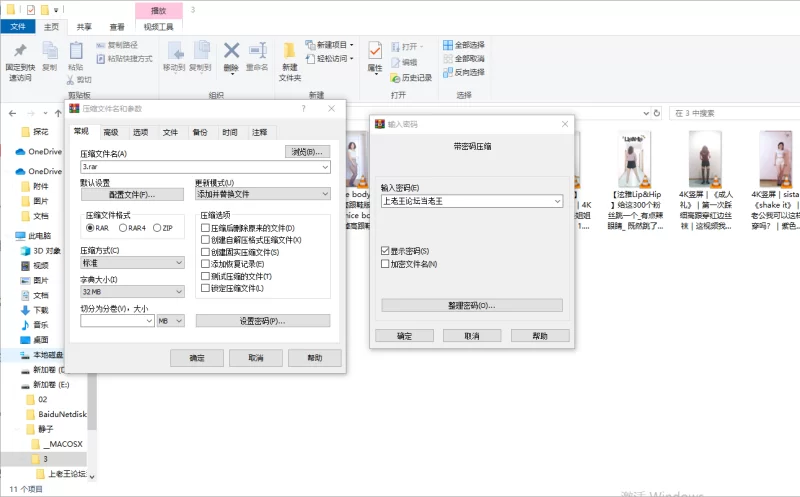800x497 pixels.
Task: Switch to the Advanced tab in archive dialog
Action: pyautogui.click(x=111, y=132)
